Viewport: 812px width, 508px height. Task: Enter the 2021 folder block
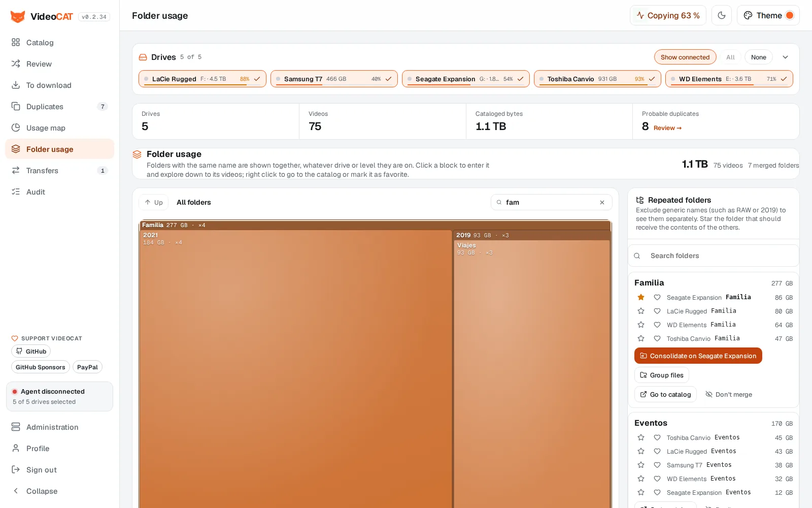point(296,368)
